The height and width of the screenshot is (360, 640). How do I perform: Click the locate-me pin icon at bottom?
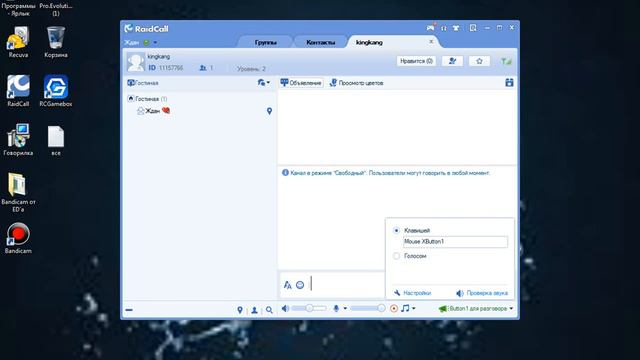240,310
